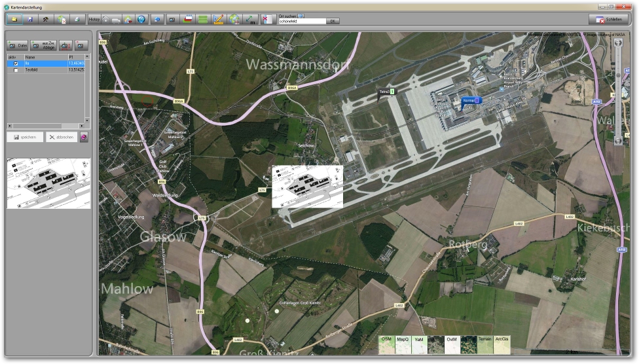This screenshot has width=639, height=364.
Task: Click list horizontal scrollbar right arrow
Action: pos(81,126)
